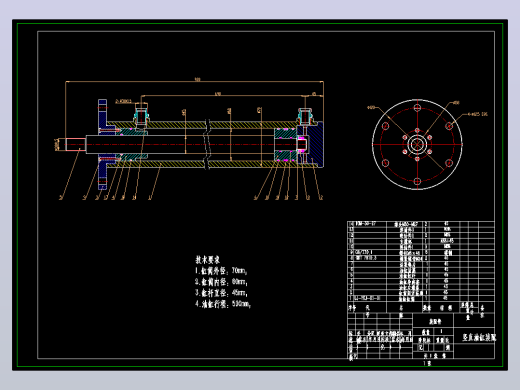Pick the bottommost bolt hole in the end view

coord(417,181)
